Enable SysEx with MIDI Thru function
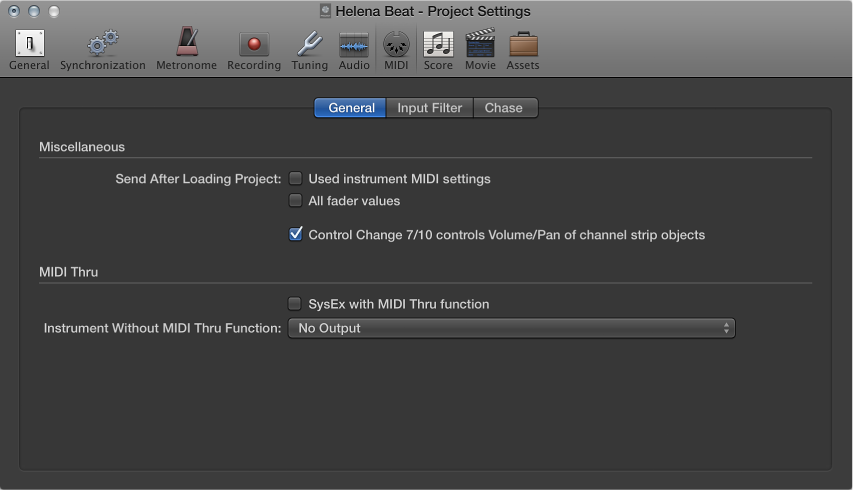The image size is (854, 490). [295, 304]
